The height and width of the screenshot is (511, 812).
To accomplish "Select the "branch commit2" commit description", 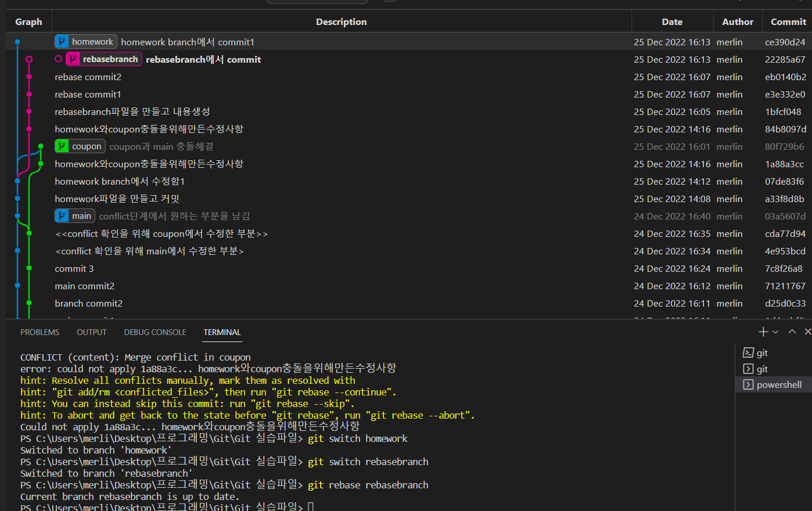I will point(89,303).
